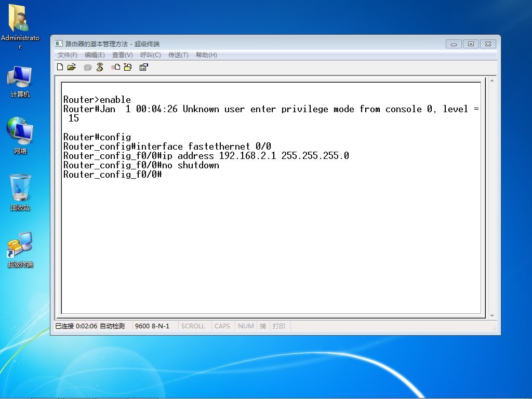The height and width of the screenshot is (399, 532).
Task: Click the 捕 capture status entry
Action: pyautogui.click(x=262, y=326)
